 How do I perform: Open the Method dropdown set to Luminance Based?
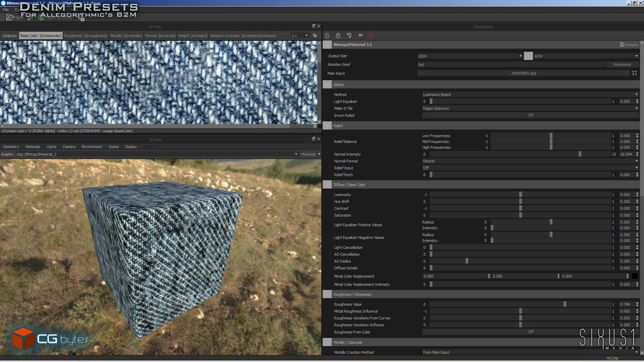point(530,95)
